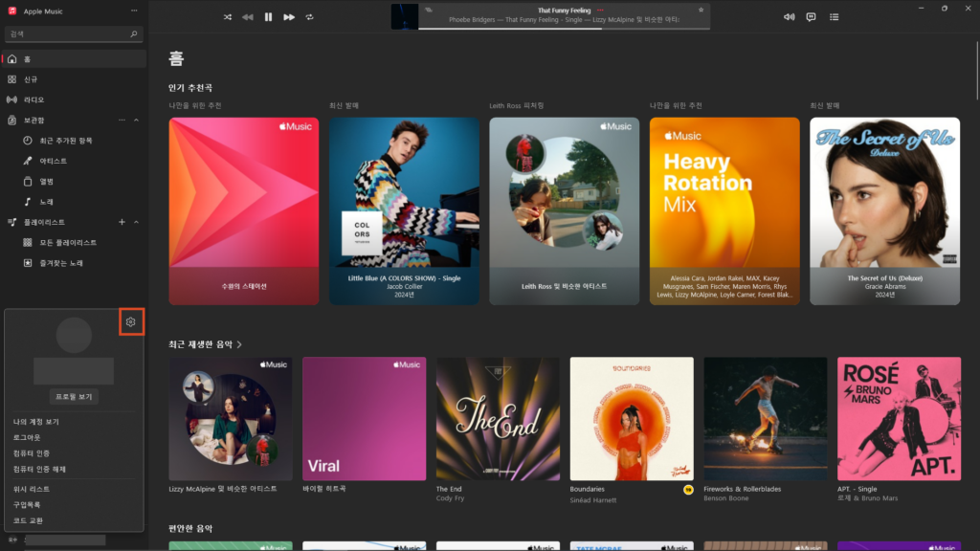Pause the current song
This screenshot has width=980, height=551.
tap(268, 17)
